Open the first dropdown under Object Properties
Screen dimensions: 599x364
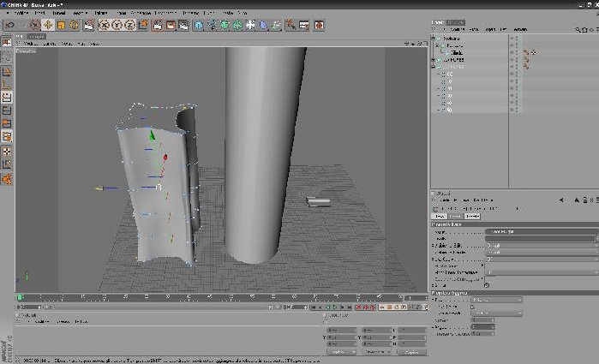tap(497, 301)
